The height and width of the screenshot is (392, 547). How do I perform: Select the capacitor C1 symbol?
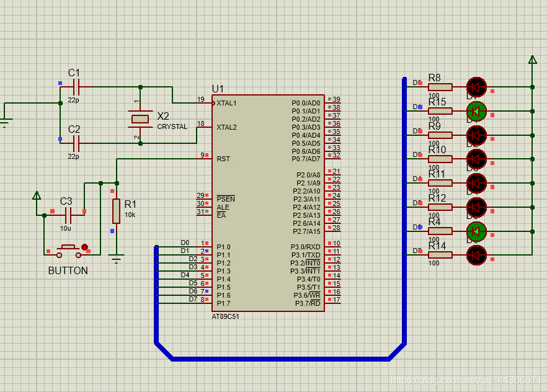77,87
